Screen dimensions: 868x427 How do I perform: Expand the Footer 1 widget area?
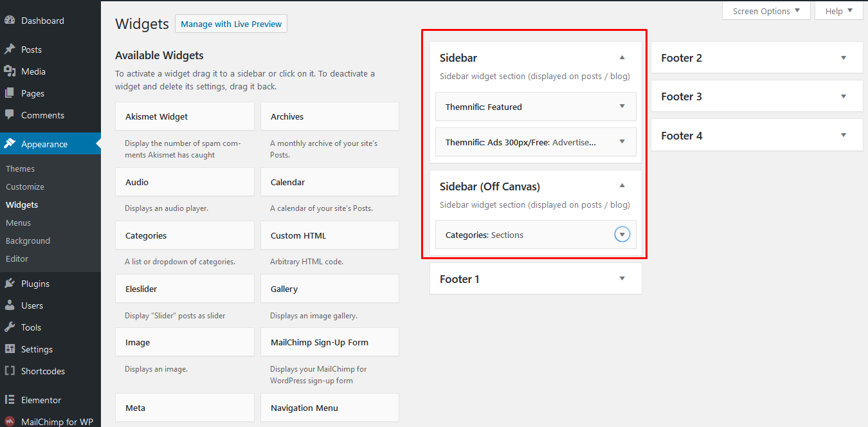622,279
